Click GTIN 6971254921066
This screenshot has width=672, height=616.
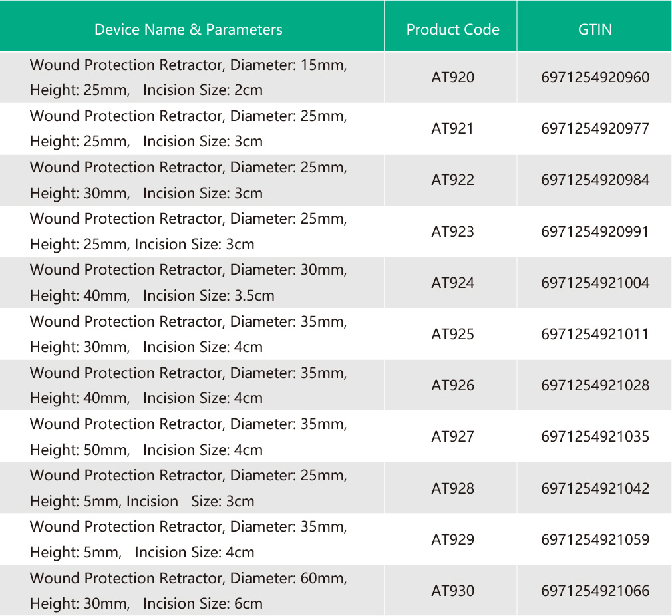click(x=595, y=591)
